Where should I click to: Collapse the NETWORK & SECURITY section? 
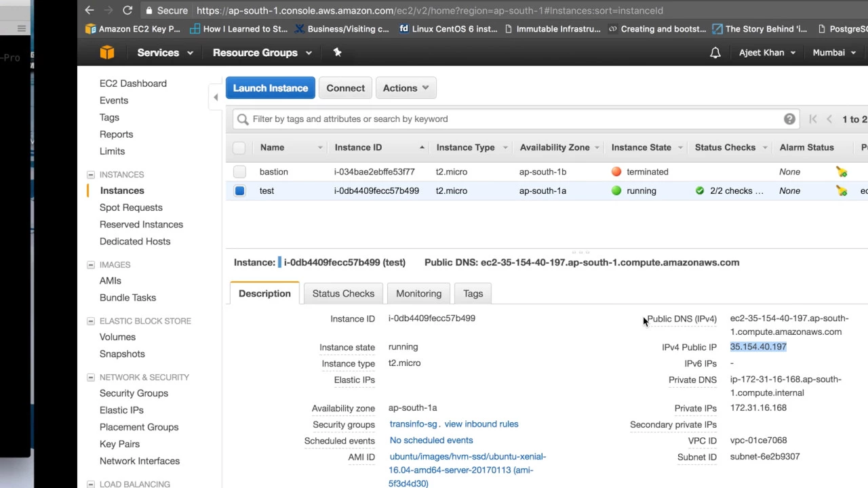(91, 378)
